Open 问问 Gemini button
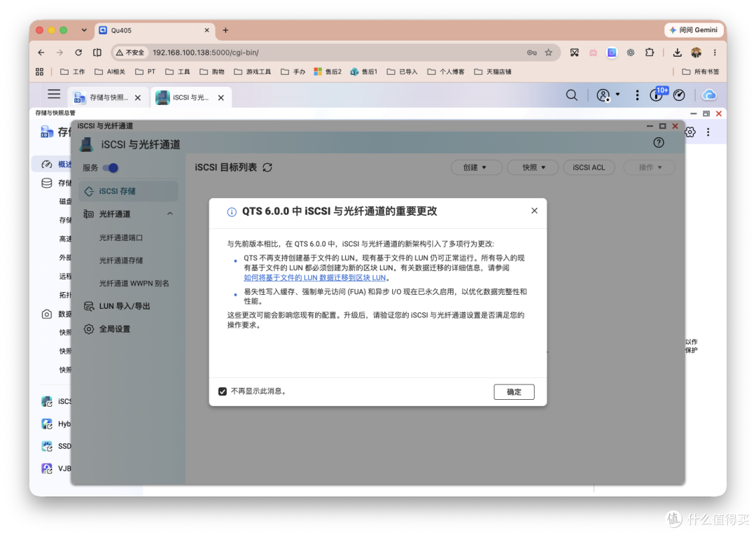 (x=694, y=30)
